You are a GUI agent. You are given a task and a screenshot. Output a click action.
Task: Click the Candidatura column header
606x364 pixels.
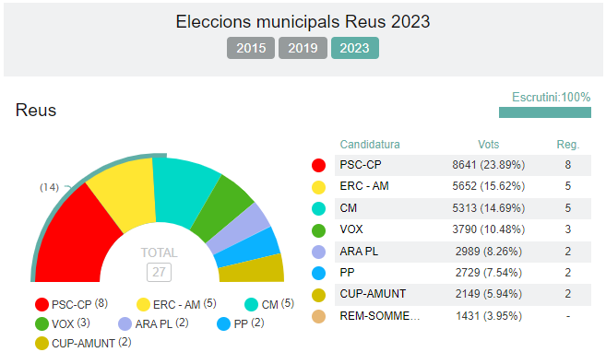pos(370,145)
